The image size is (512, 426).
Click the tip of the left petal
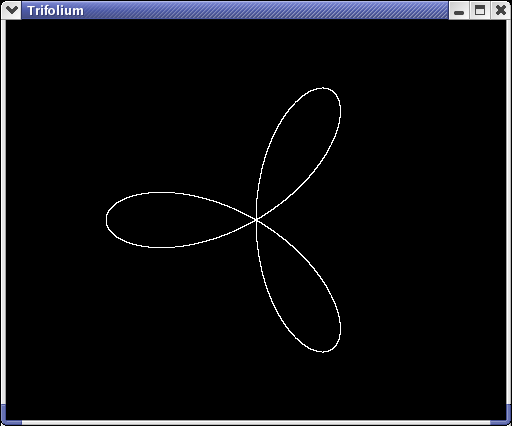[108, 220]
